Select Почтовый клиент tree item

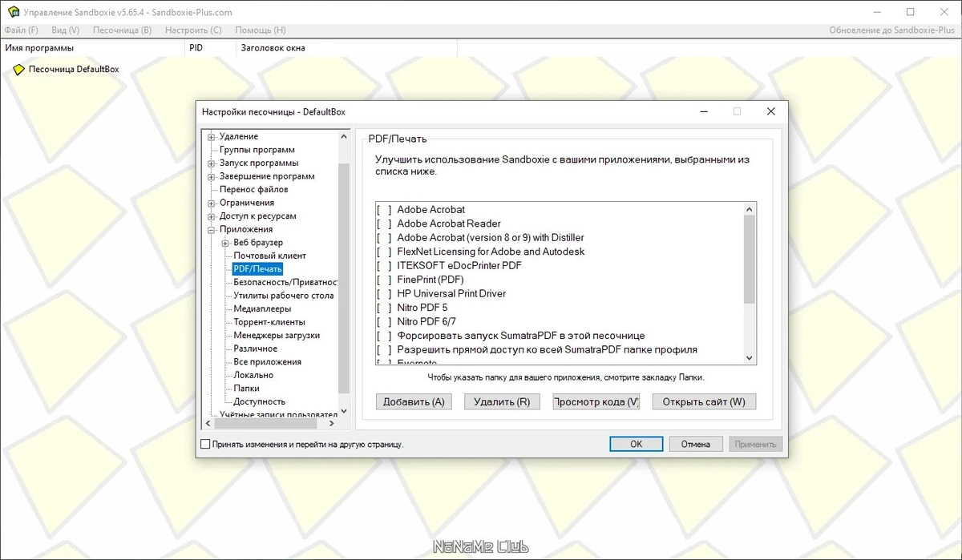(x=270, y=256)
